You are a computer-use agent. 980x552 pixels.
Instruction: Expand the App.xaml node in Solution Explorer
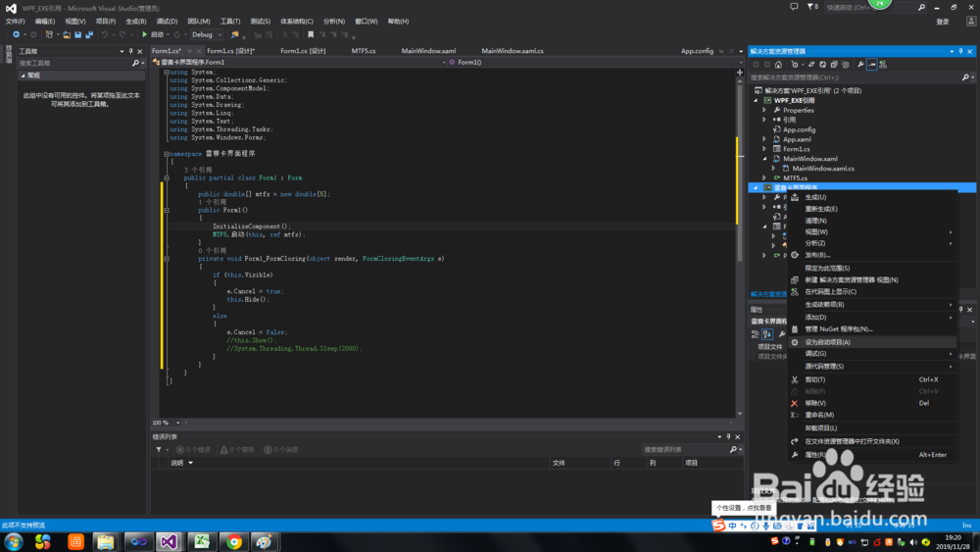(763, 139)
